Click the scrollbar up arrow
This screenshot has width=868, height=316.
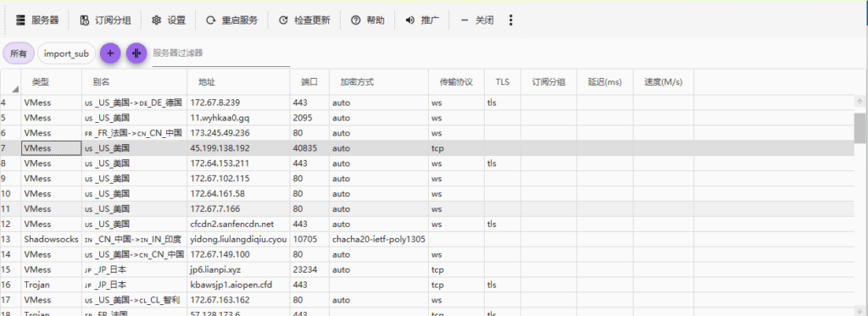pyautogui.click(x=860, y=102)
